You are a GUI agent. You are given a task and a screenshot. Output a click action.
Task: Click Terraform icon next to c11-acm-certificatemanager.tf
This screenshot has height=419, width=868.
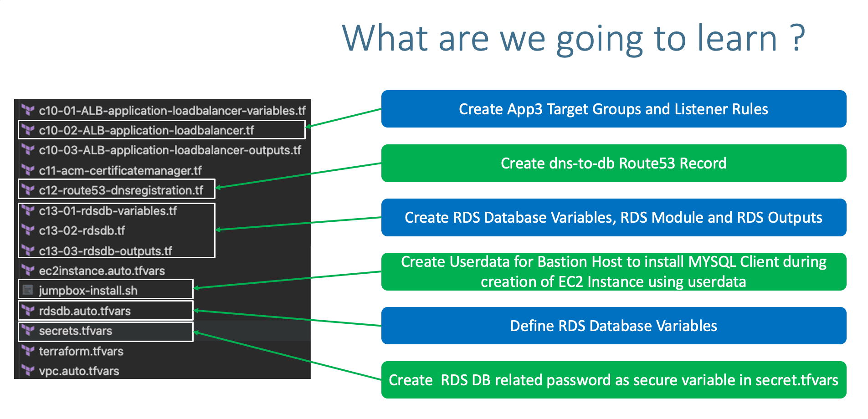pos(28,170)
